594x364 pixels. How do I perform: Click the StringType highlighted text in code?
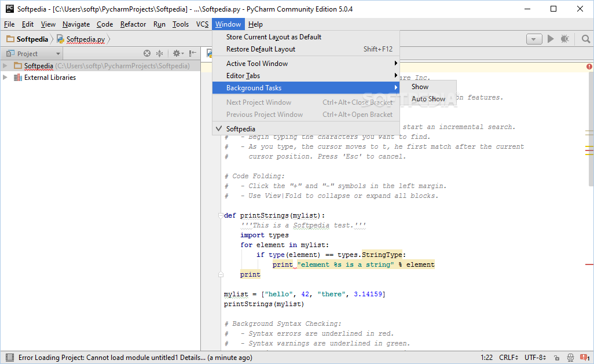click(382, 255)
